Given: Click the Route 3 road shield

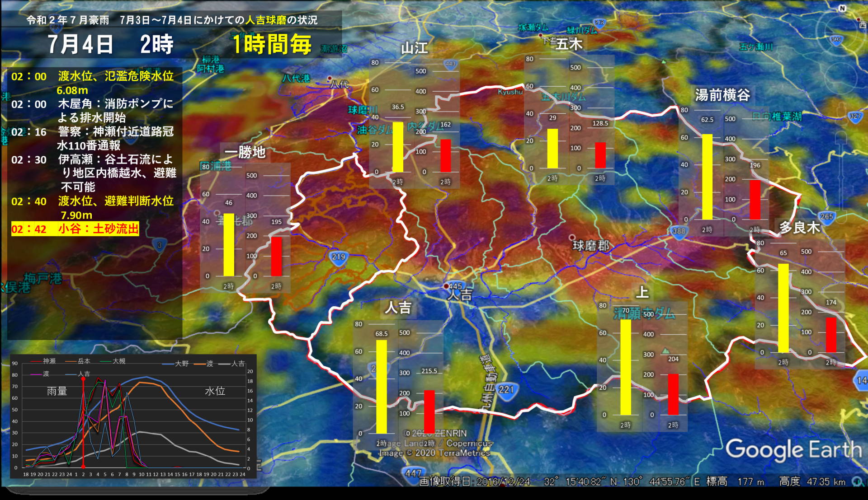Looking at the screenshot, I should pos(159,245).
